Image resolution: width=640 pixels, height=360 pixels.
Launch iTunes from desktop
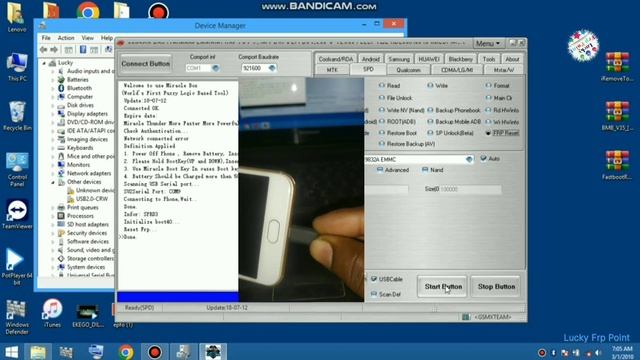pos(52,313)
